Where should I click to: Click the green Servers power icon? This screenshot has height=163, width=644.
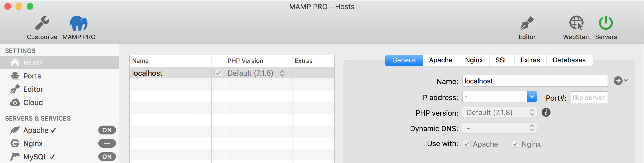click(x=606, y=23)
